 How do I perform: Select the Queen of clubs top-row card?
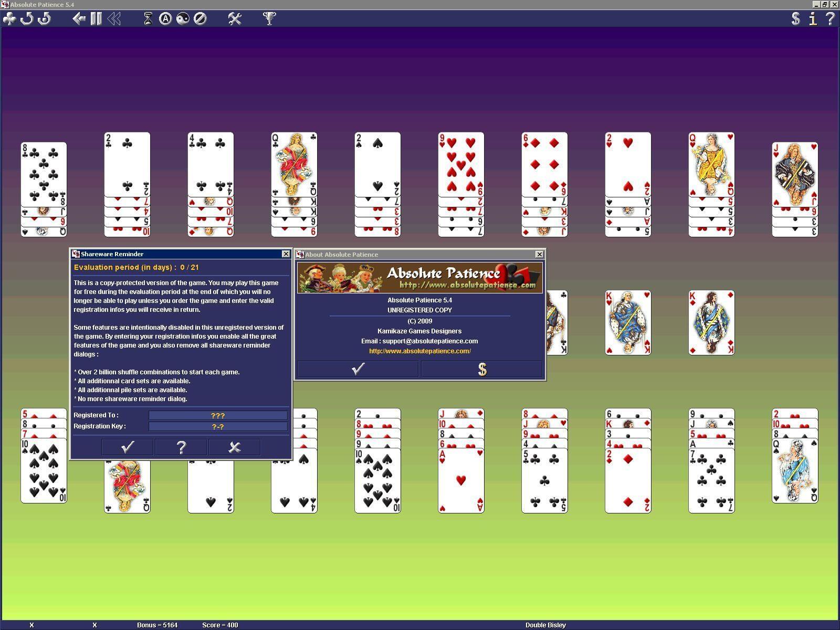coord(294,164)
